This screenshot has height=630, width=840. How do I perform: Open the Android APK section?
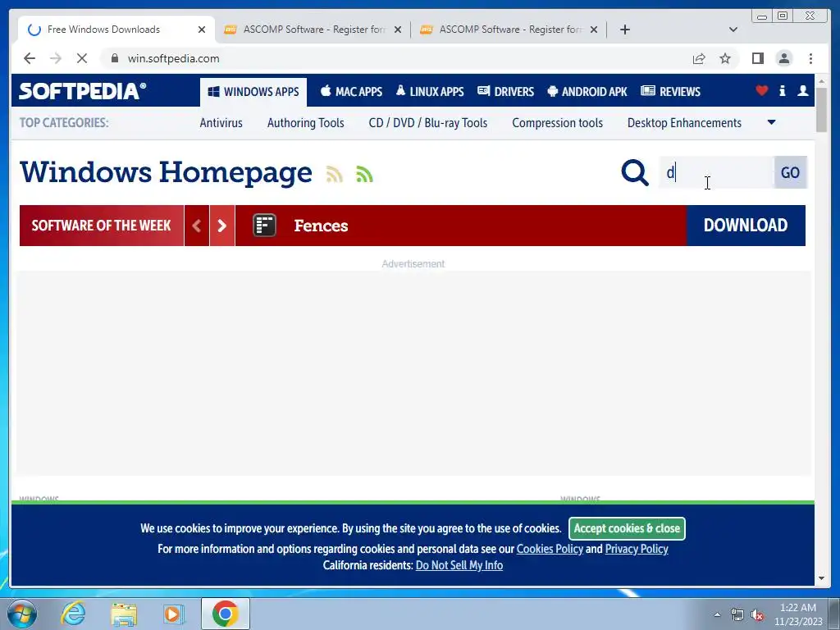[587, 92]
